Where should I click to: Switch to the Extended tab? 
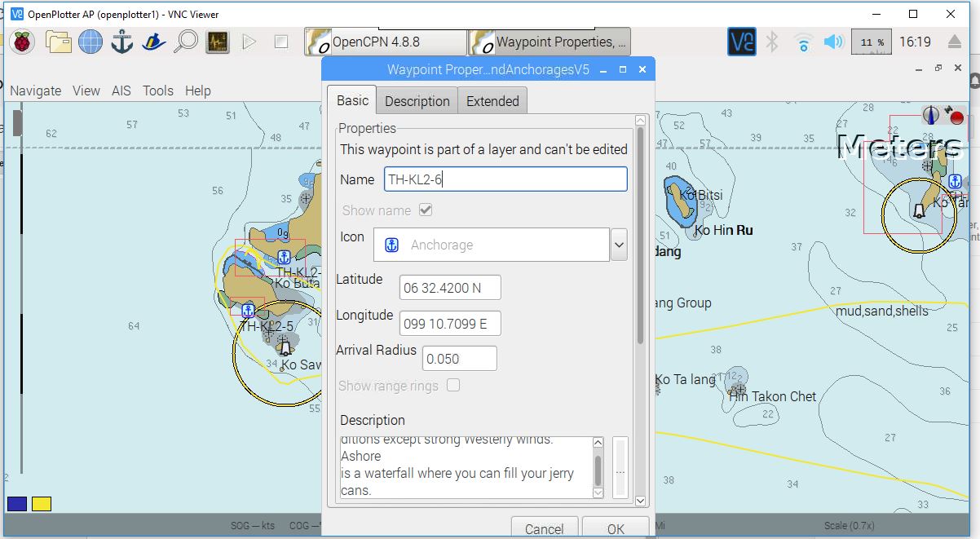click(x=492, y=100)
